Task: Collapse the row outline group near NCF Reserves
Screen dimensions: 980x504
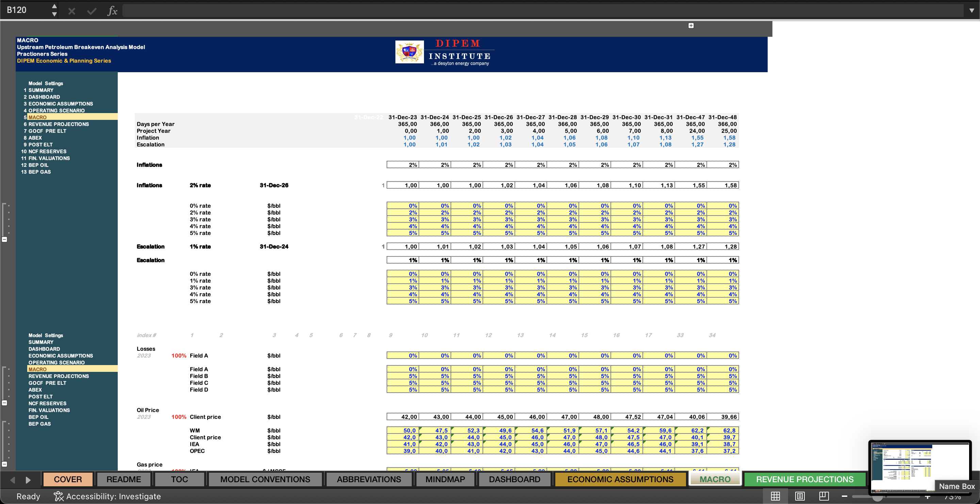Action: tap(4, 403)
